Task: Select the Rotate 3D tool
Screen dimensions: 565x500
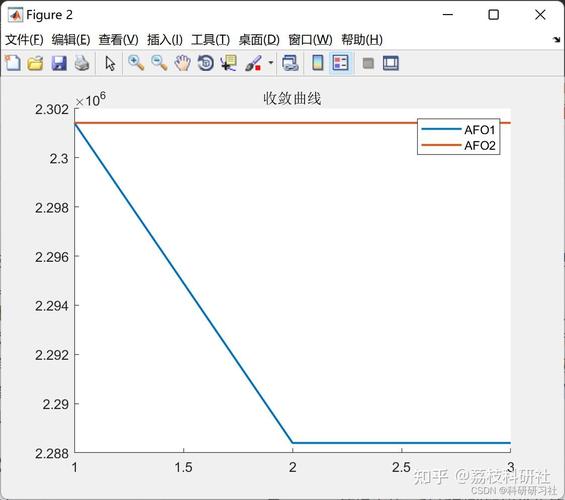Action: [x=206, y=63]
